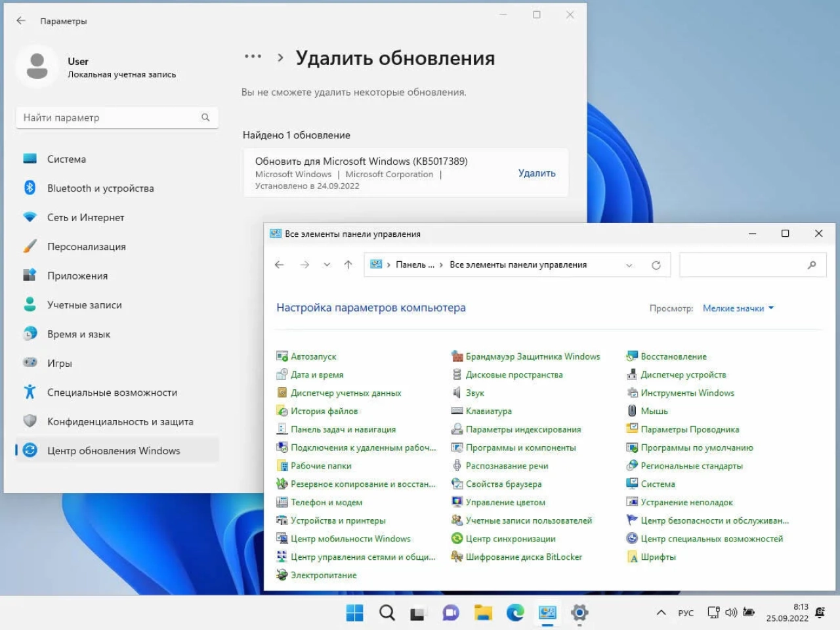Image resolution: width=840 pixels, height=630 pixels.
Task: Go up one level in Control Panel
Action: [348, 264]
